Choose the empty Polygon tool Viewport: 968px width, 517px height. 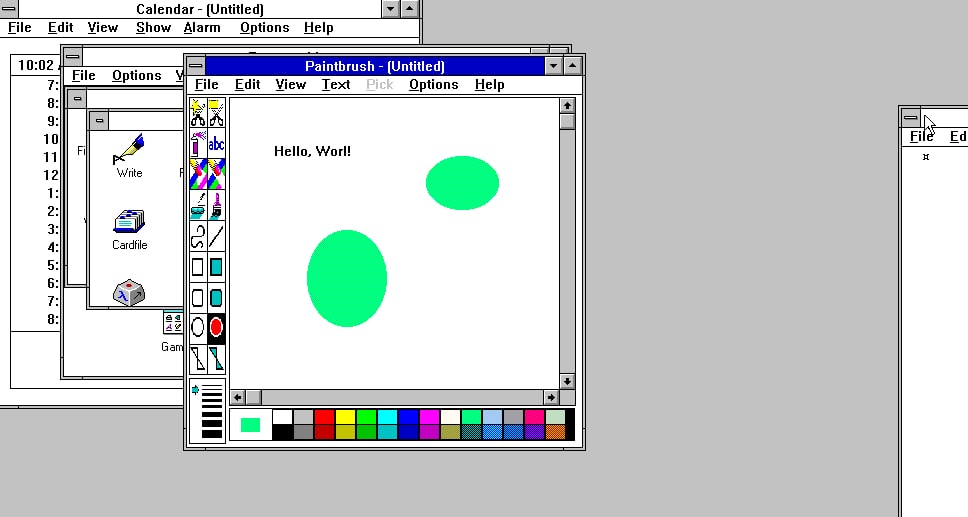(x=198, y=359)
